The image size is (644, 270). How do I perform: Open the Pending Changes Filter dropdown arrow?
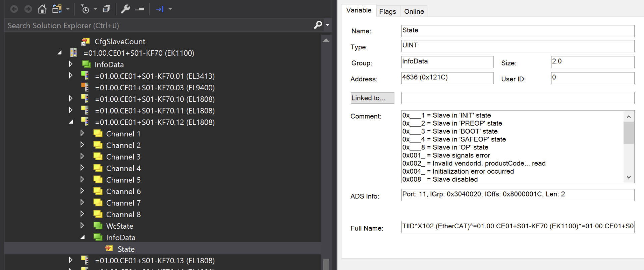(x=95, y=9)
